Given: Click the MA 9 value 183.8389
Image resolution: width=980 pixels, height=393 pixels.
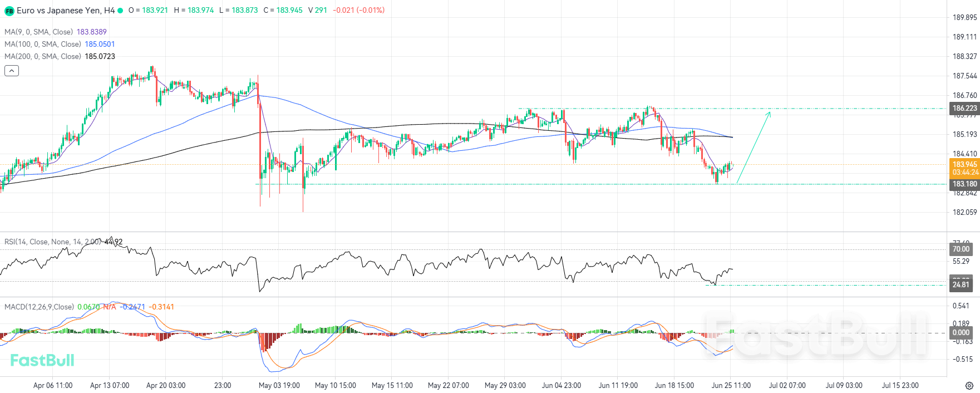Looking at the screenshot, I should tap(91, 32).
